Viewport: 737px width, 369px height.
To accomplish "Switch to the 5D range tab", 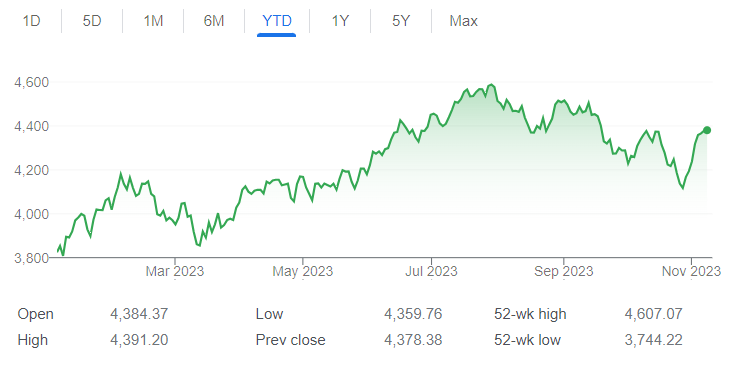I will click(x=92, y=21).
